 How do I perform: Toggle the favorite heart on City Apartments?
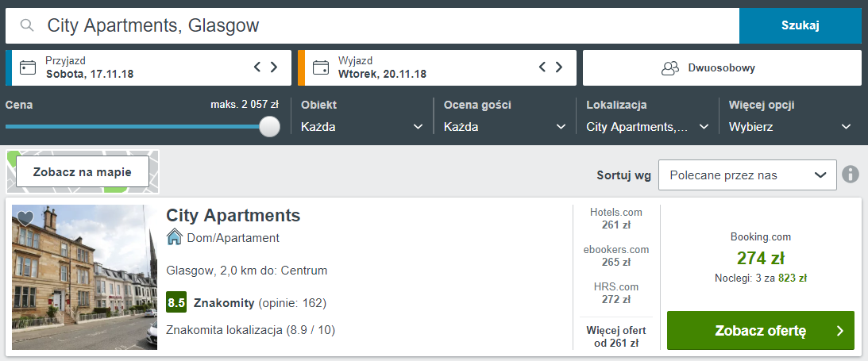pos(25,218)
